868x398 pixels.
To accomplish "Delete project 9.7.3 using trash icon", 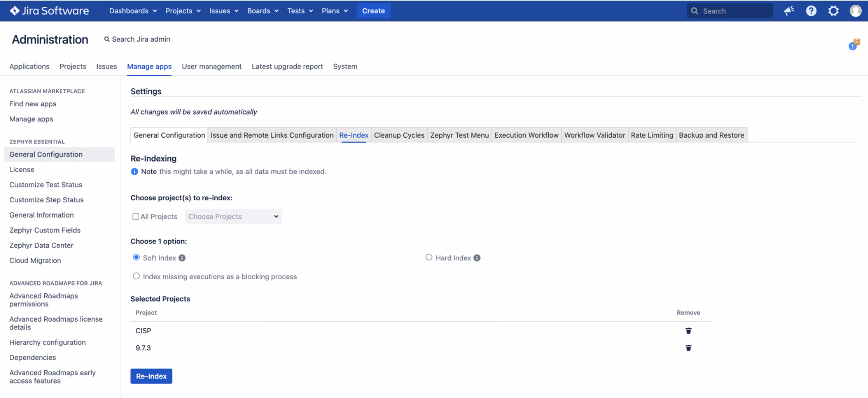I will tap(688, 348).
